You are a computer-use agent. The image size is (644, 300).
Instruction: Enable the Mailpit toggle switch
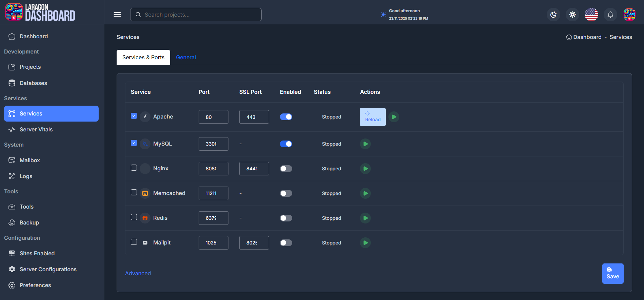point(286,243)
